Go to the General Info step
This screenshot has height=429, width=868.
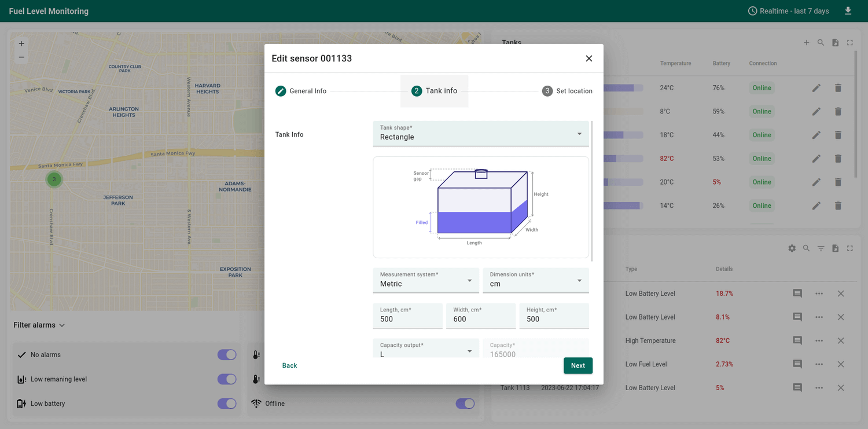click(x=301, y=91)
